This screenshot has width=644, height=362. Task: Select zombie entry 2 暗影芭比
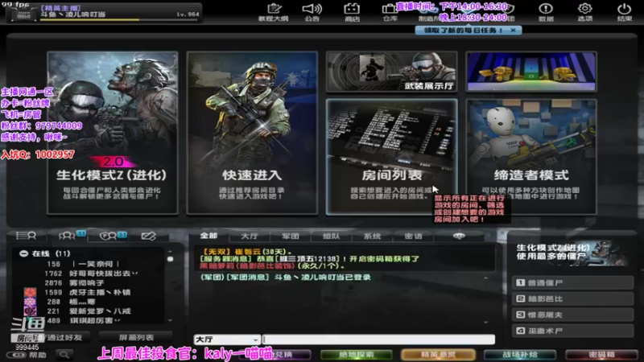click(572, 298)
